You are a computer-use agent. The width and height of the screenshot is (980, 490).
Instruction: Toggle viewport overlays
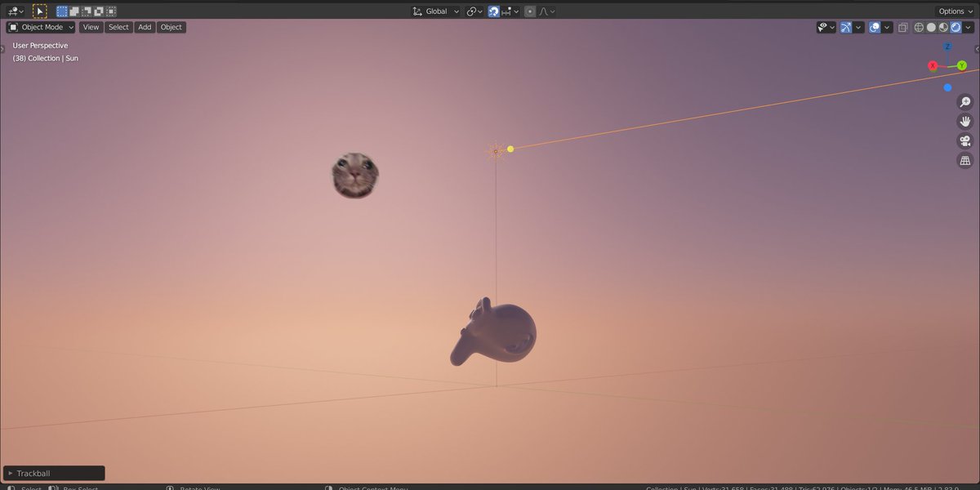(x=874, y=27)
